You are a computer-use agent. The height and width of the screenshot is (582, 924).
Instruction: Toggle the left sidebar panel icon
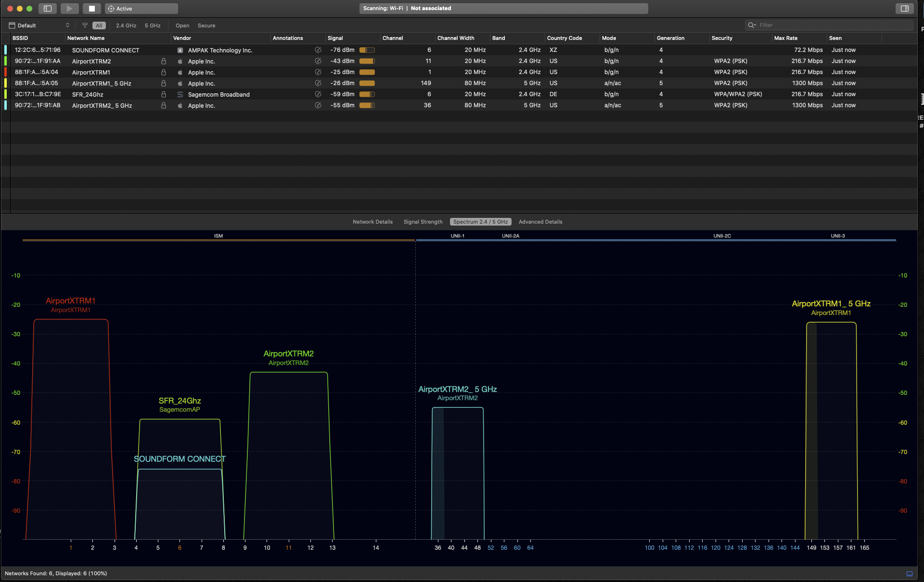48,9
